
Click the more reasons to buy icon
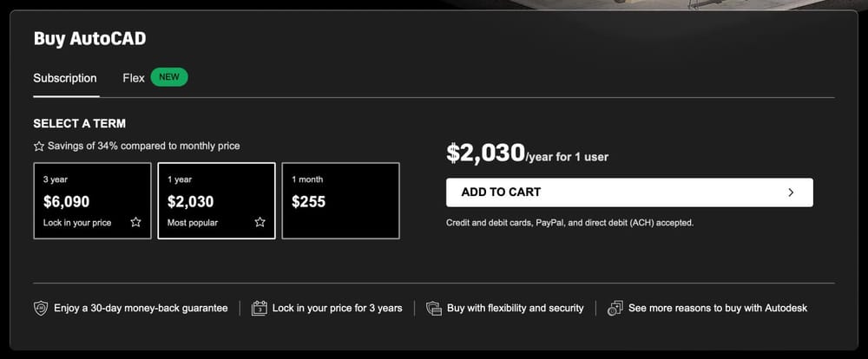point(615,308)
